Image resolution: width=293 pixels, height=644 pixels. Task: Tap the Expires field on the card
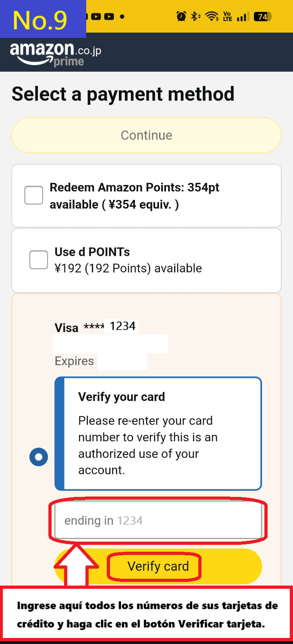click(x=74, y=361)
